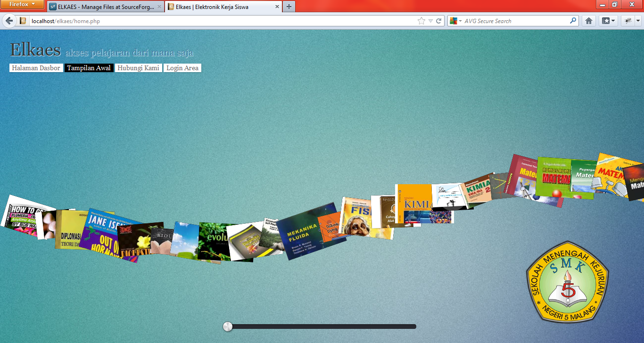Click the add-ons icon at far right
This screenshot has height=343, width=644.
pos(627,21)
